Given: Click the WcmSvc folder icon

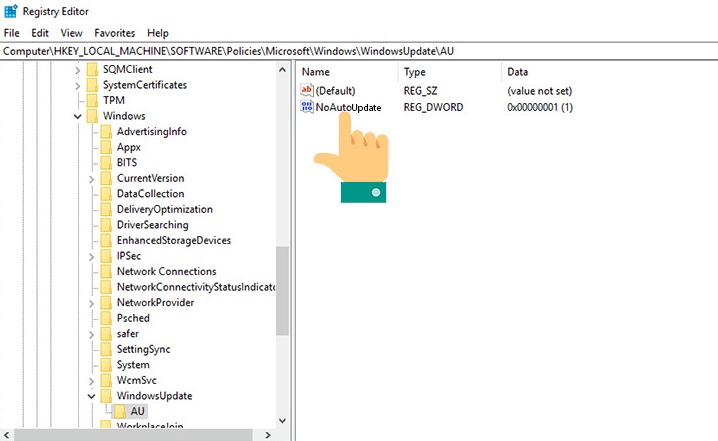Looking at the screenshot, I should pos(106,381).
